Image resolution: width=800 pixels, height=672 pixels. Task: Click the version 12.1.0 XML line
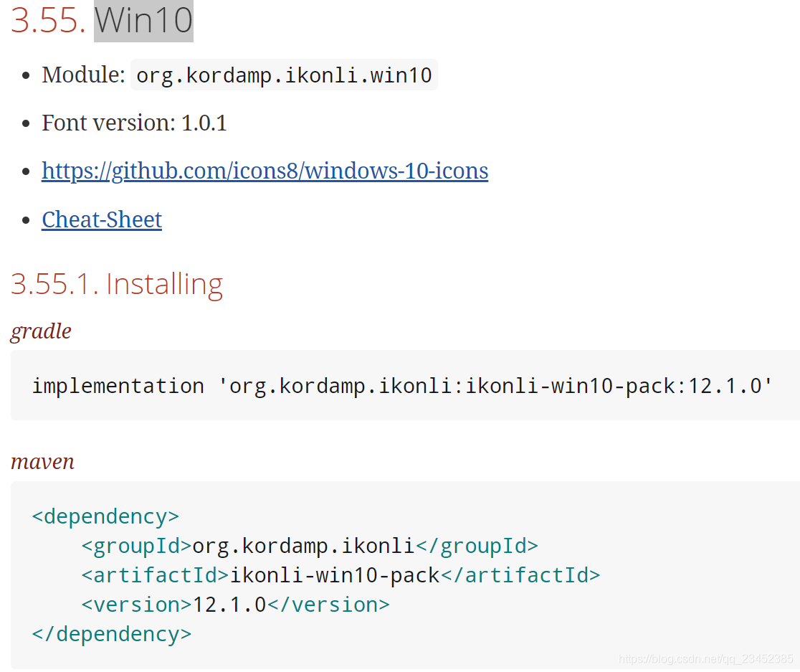tap(236, 605)
